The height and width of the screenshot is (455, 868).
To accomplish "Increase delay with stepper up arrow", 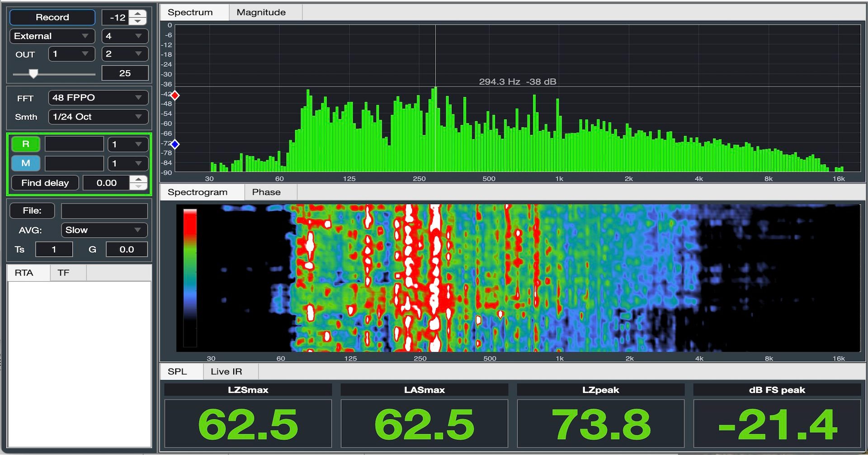I will click(139, 179).
